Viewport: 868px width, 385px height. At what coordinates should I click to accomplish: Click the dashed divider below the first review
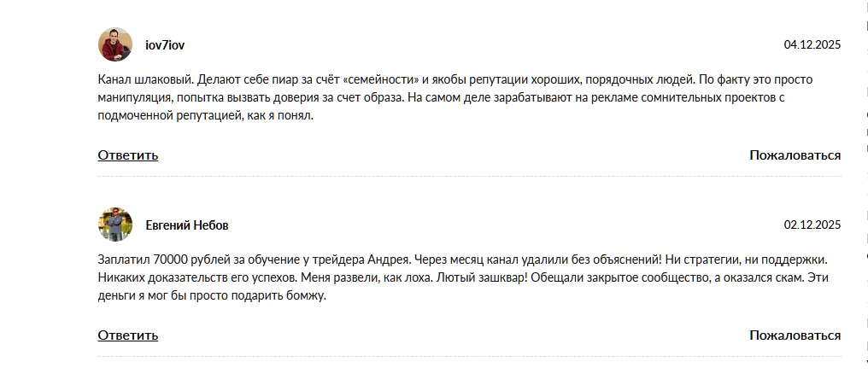tap(470, 177)
